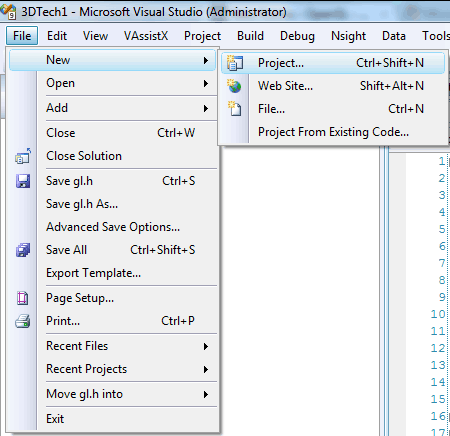Expand the Recent Files submenu arrow
Viewport: 450px width, 436px height.
pyautogui.click(x=206, y=346)
